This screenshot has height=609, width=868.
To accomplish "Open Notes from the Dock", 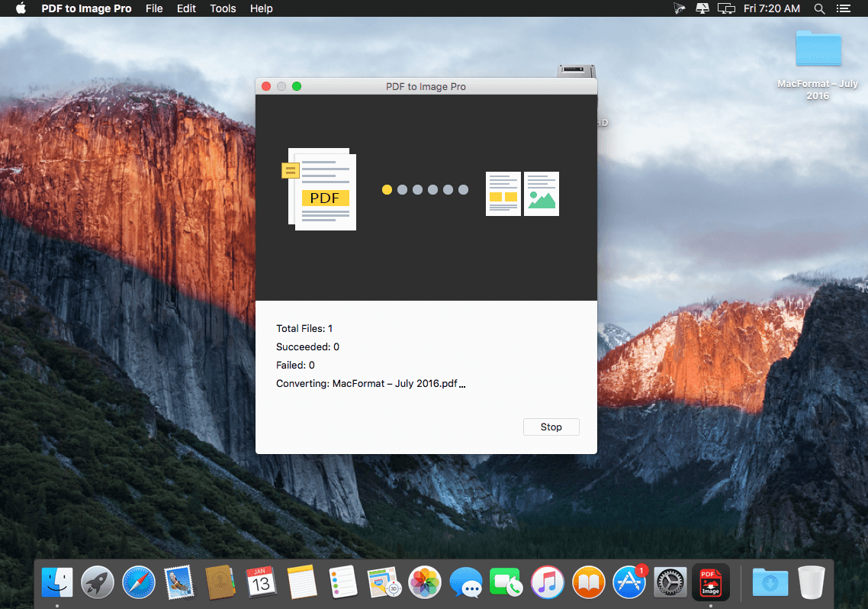I will click(302, 582).
